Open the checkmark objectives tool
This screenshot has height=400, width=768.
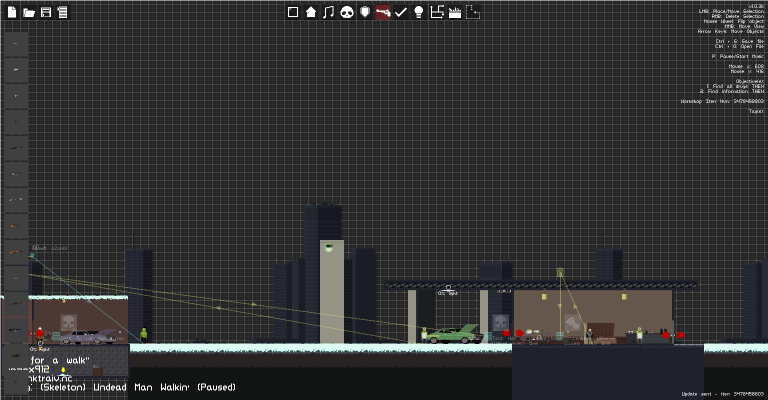401,12
